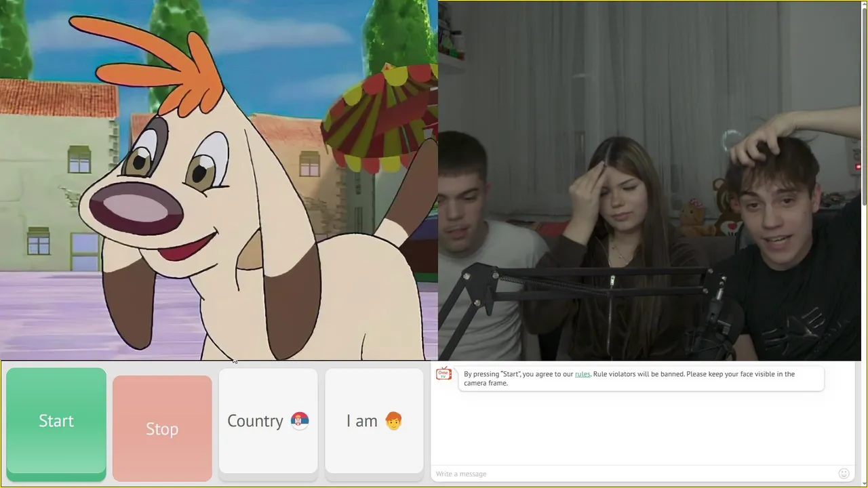The width and height of the screenshot is (868, 488).
Task: Open the emoji picker smiley icon
Action: (844, 474)
